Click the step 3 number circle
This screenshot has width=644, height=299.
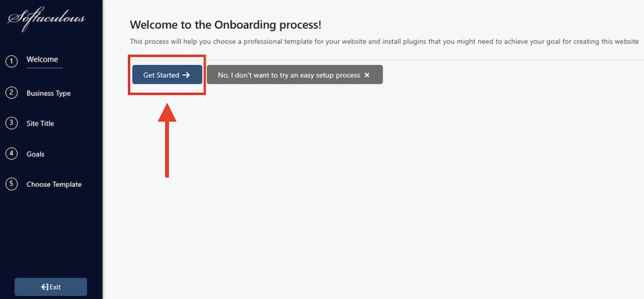pos(11,123)
